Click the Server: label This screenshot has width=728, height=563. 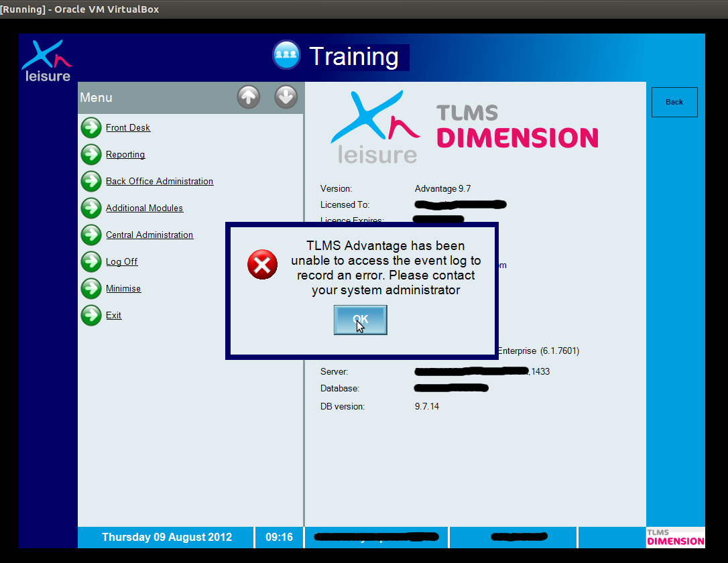[x=335, y=372]
